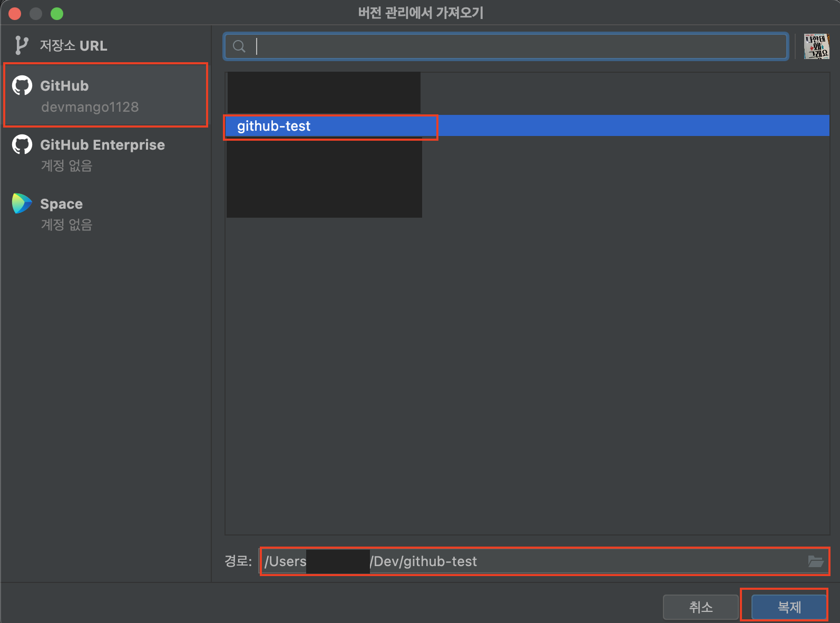Click the GitHub logo icon for devmango1128
The height and width of the screenshot is (623, 840).
click(x=22, y=85)
